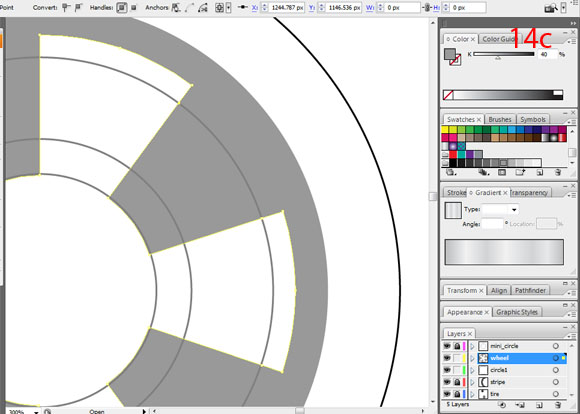Select the Color tab
This screenshot has height=414, width=580.
[461, 39]
